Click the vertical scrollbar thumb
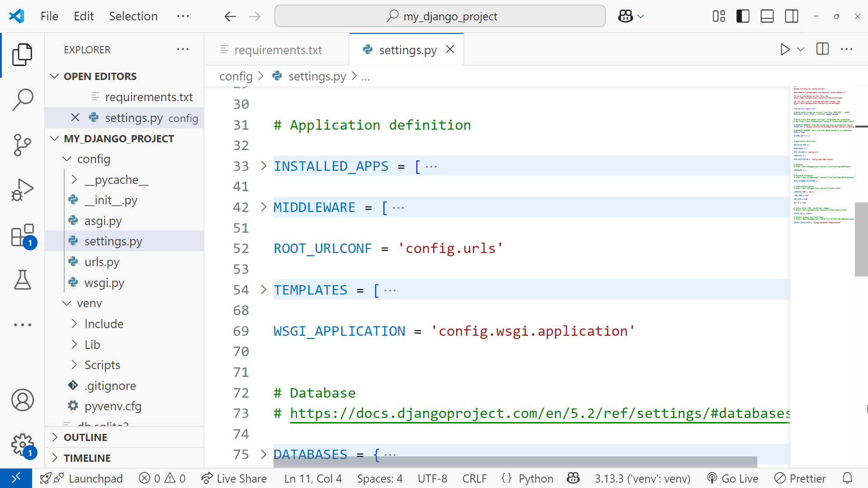The image size is (868, 488). tap(861, 239)
